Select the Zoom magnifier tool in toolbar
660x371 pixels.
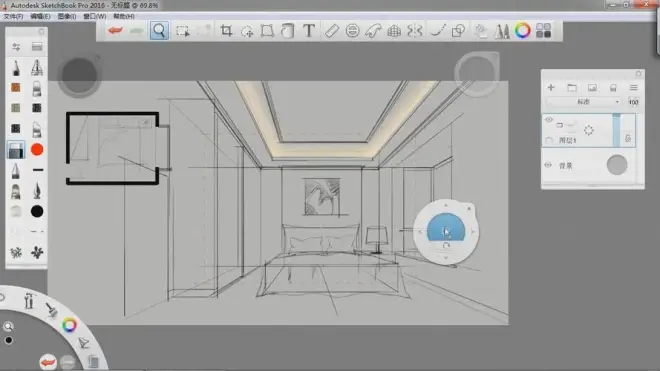pyautogui.click(x=159, y=31)
